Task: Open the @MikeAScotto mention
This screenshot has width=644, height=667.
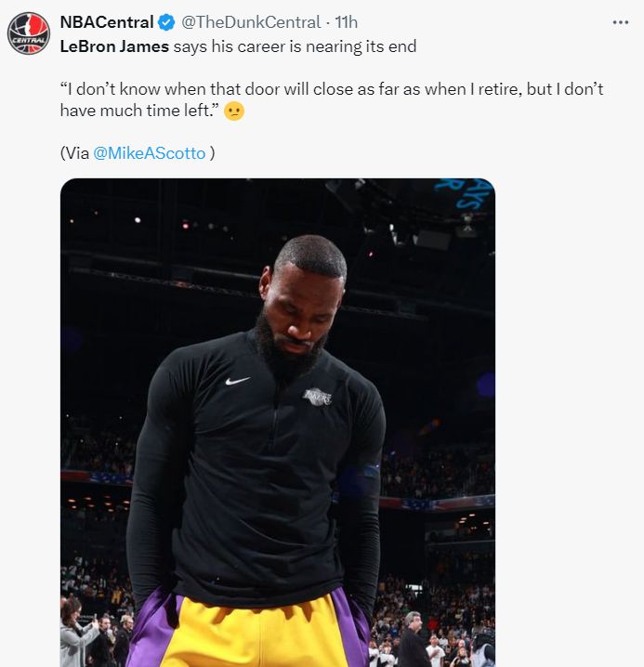Action: (x=150, y=153)
